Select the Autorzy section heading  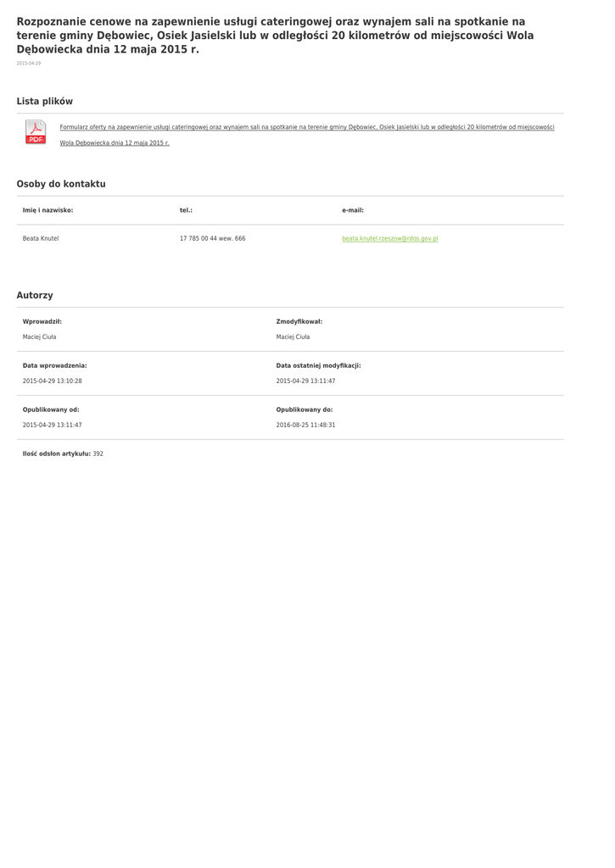pyautogui.click(x=35, y=295)
